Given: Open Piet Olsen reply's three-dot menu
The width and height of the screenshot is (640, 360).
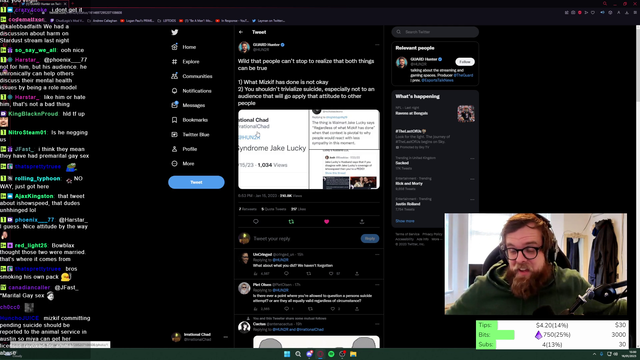Looking at the screenshot, I should point(377,284).
